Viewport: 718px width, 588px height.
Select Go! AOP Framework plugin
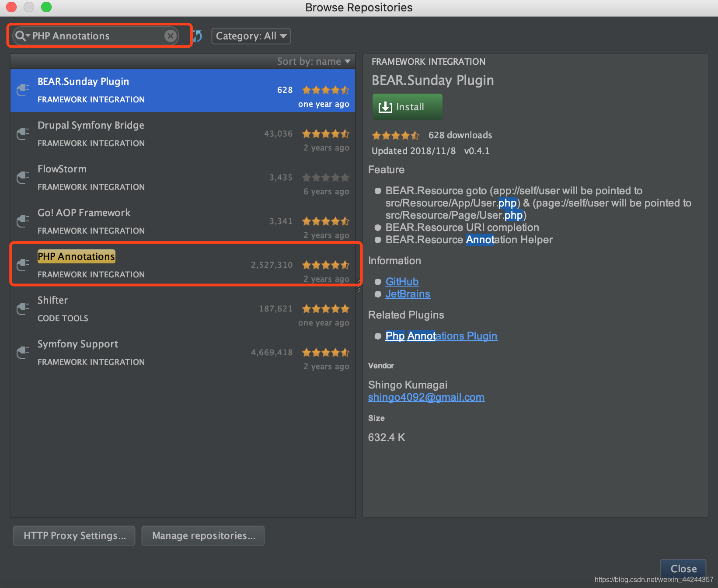183,221
